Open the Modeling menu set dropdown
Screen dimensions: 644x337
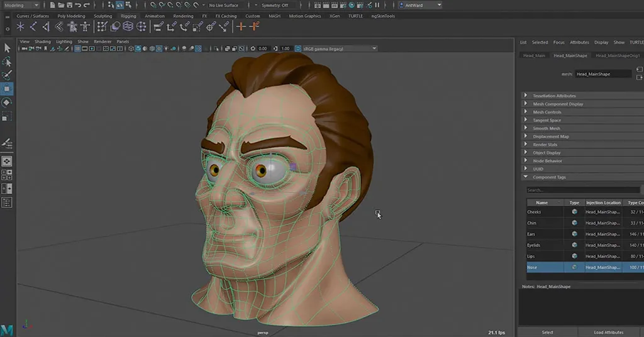coord(21,5)
